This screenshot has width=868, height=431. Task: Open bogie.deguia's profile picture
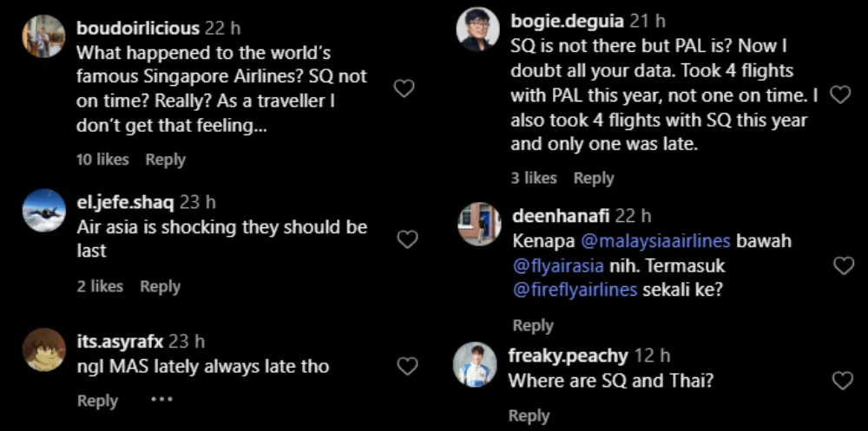coord(478,29)
